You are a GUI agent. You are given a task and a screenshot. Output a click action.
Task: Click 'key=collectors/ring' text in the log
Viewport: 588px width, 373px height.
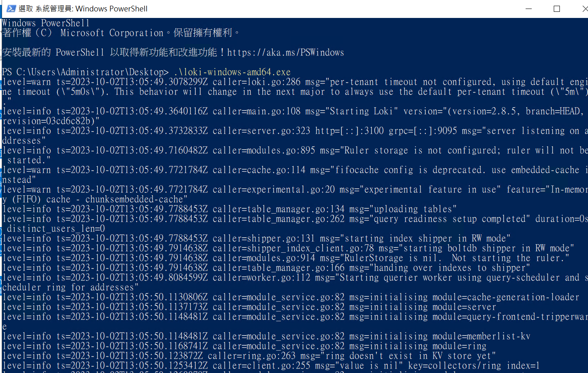[455, 366]
